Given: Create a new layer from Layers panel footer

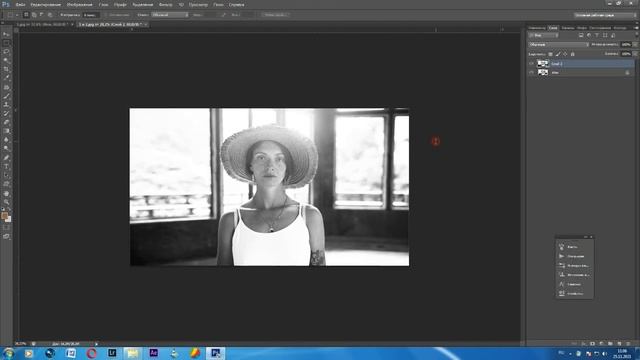Looking at the screenshot, I should (619, 344).
